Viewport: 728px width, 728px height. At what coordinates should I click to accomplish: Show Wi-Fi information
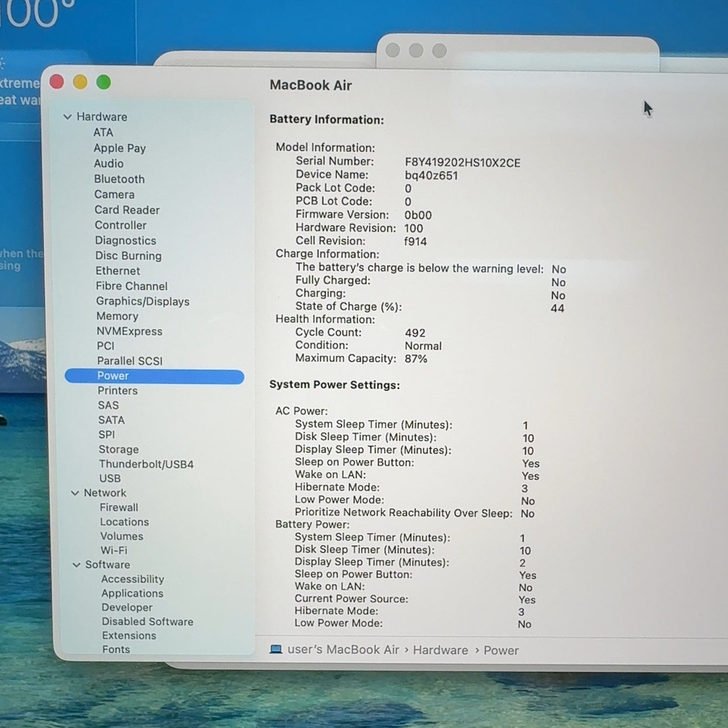(114, 551)
